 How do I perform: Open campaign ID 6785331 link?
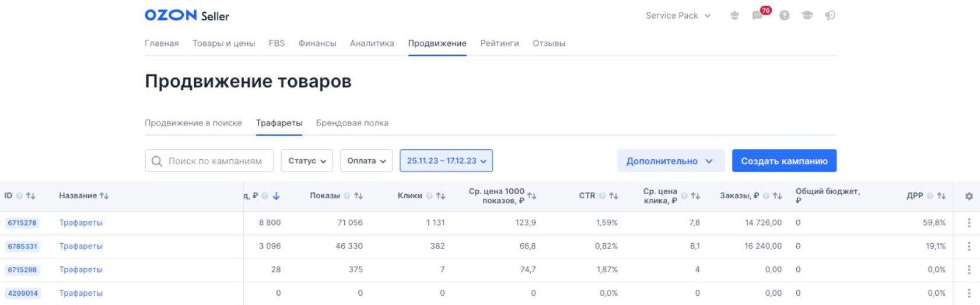tap(22, 247)
